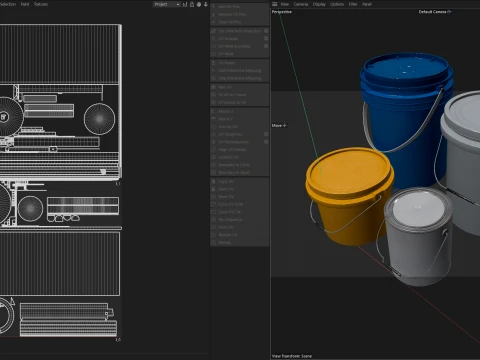Open settings gear for UV Rectangularize

[x=266, y=142]
